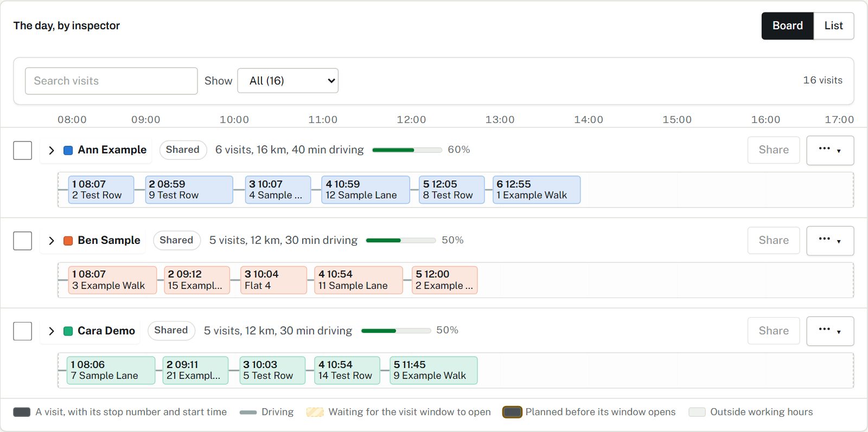
Task: Click Ben Sample's 50% progress bar
Action: point(401,240)
